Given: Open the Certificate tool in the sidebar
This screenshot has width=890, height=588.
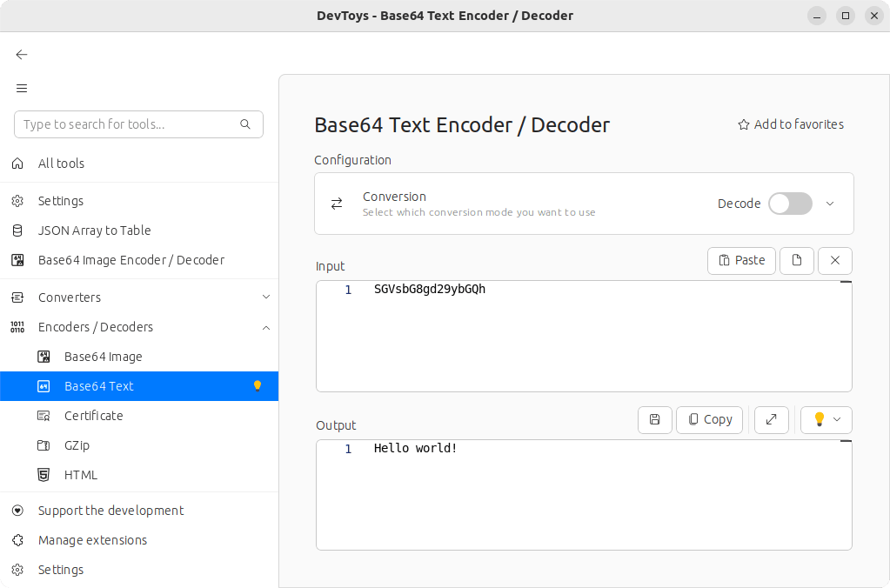Looking at the screenshot, I should [x=93, y=416].
